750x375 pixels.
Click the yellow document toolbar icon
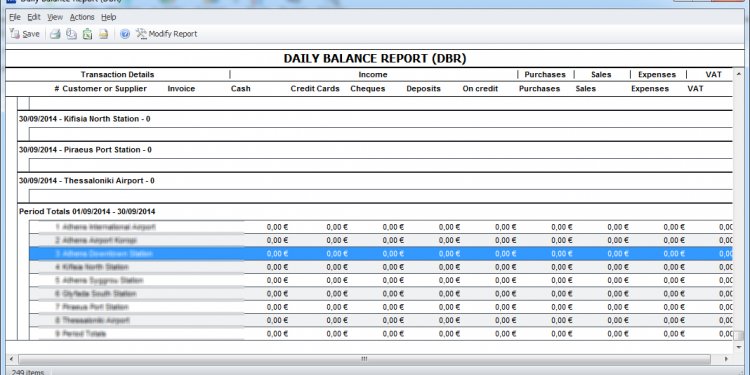[103, 34]
